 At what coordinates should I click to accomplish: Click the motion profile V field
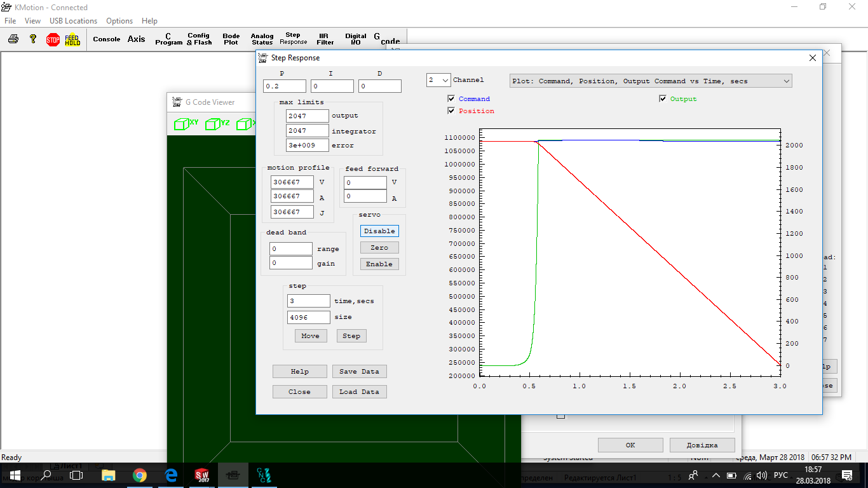tap(292, 182)
